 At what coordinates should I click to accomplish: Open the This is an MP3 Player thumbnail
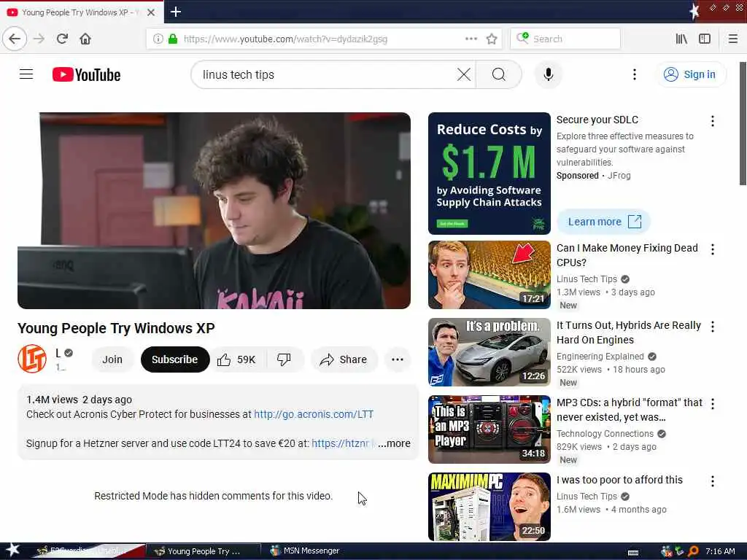[489, 429]
